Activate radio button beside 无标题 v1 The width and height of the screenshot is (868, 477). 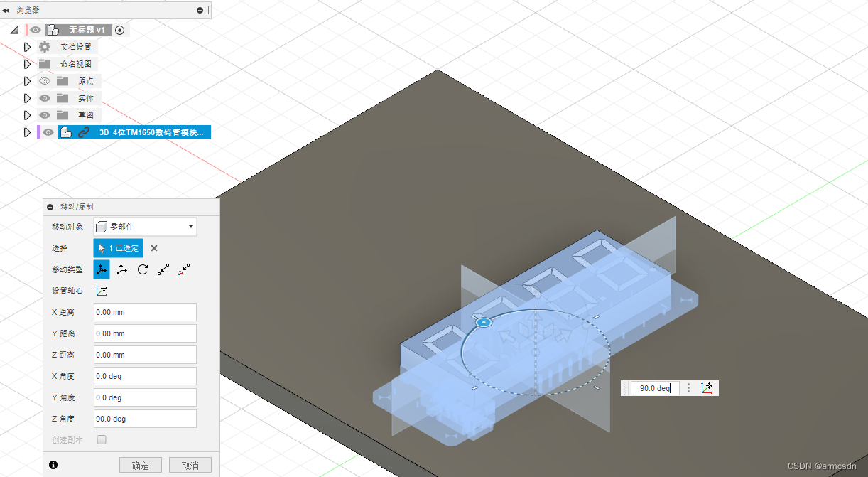tap(119, 30)
